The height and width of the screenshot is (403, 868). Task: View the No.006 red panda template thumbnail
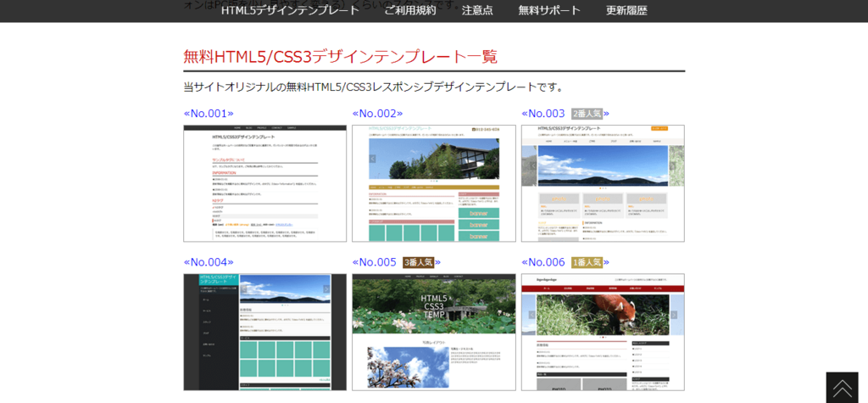(x=603, y=332)
